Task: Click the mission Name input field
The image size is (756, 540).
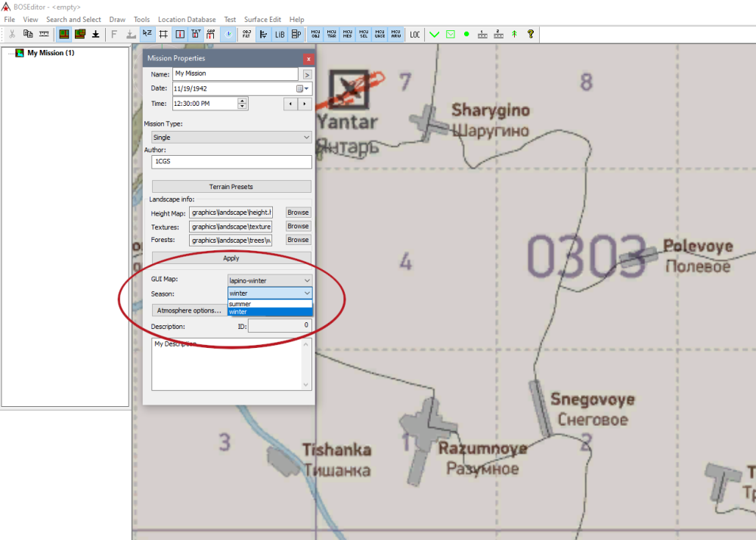Action: click(235, 74)
